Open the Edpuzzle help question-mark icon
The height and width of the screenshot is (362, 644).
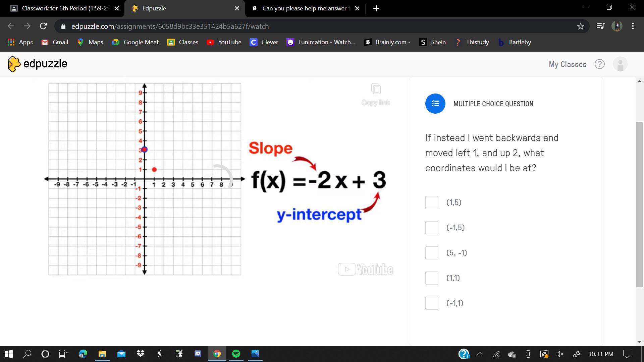[599, 64]
